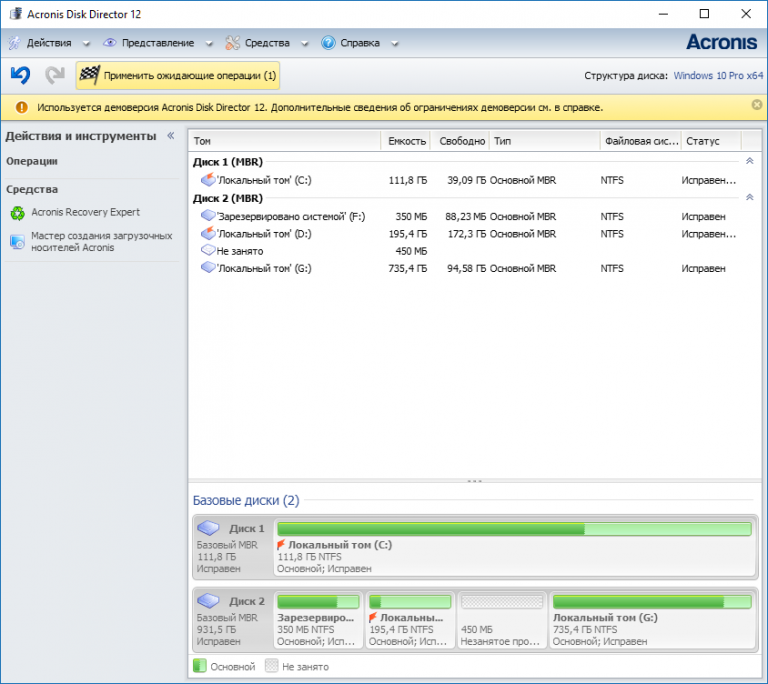
Task: Open the Действия menu
Action: pyautogui.click(x=49, y=43)
